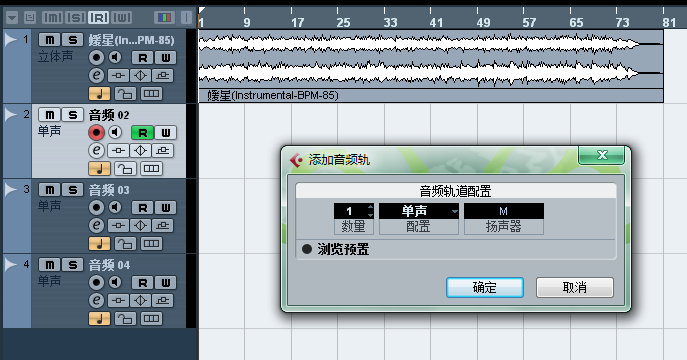Click the 数量 count value field
The image size is (687, 360).
350,211
